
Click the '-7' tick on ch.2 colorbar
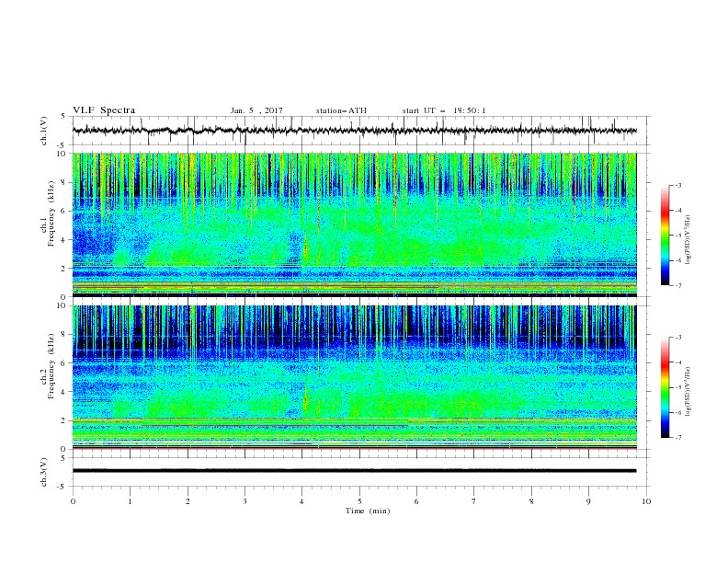pos(678,437)
